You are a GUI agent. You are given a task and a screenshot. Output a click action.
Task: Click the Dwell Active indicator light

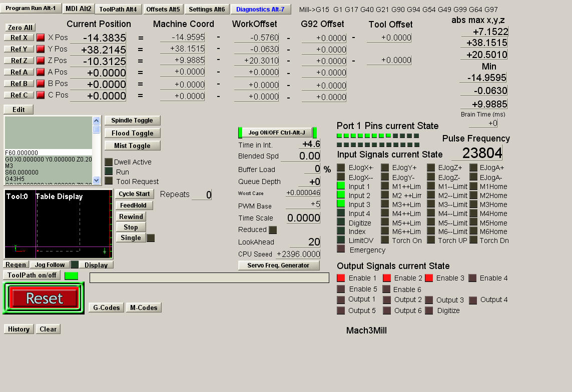[109, 162]
